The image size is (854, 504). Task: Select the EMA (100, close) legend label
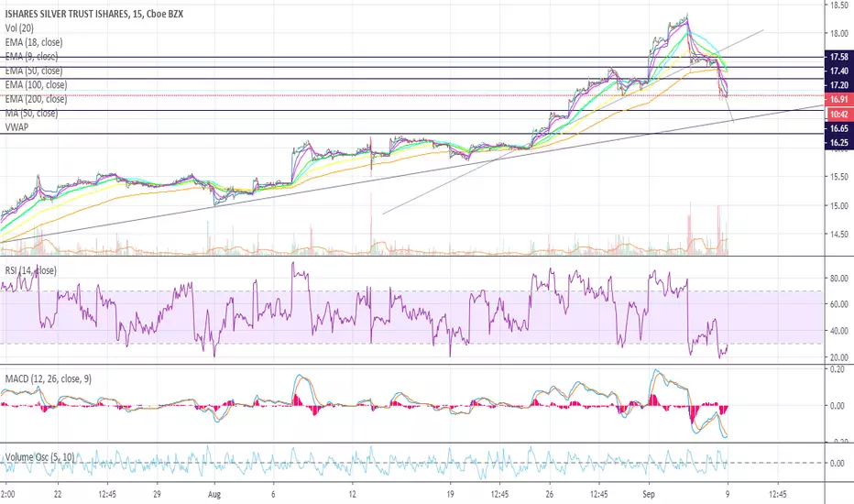coord(36,84)
